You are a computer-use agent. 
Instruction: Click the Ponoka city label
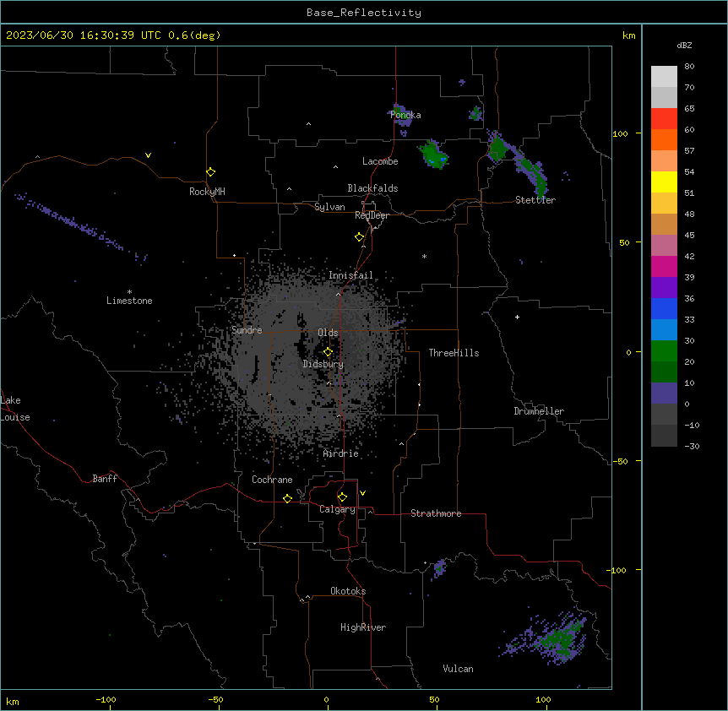click(405, 115)
